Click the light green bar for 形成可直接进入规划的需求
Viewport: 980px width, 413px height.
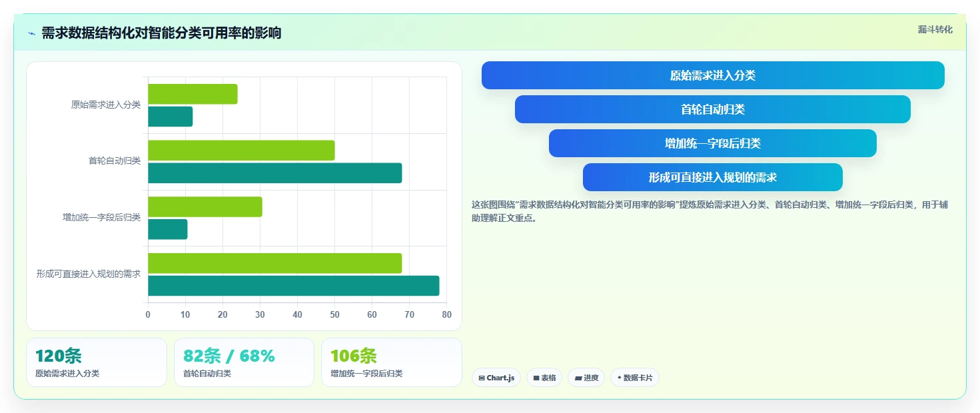[275, 263]
